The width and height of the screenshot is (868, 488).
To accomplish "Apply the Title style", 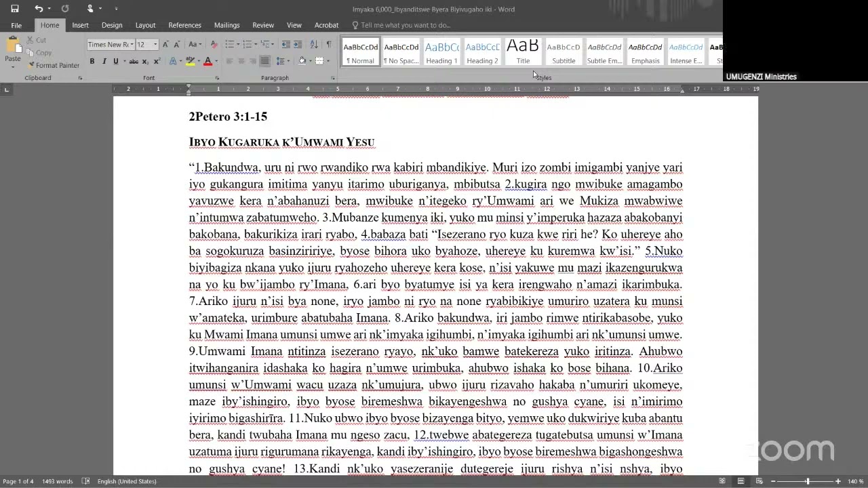I will (x=523, y=52).
